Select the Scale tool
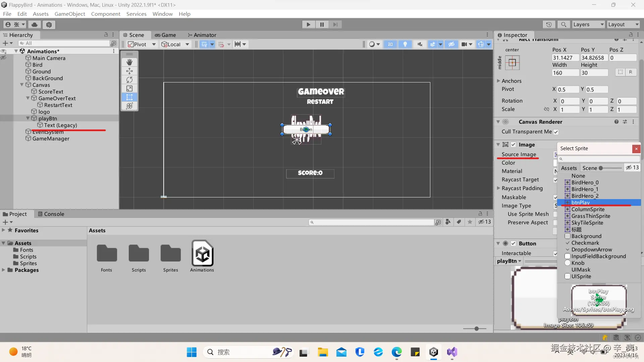This screenshot has height=362, width=644. click(x=129, y=88)
